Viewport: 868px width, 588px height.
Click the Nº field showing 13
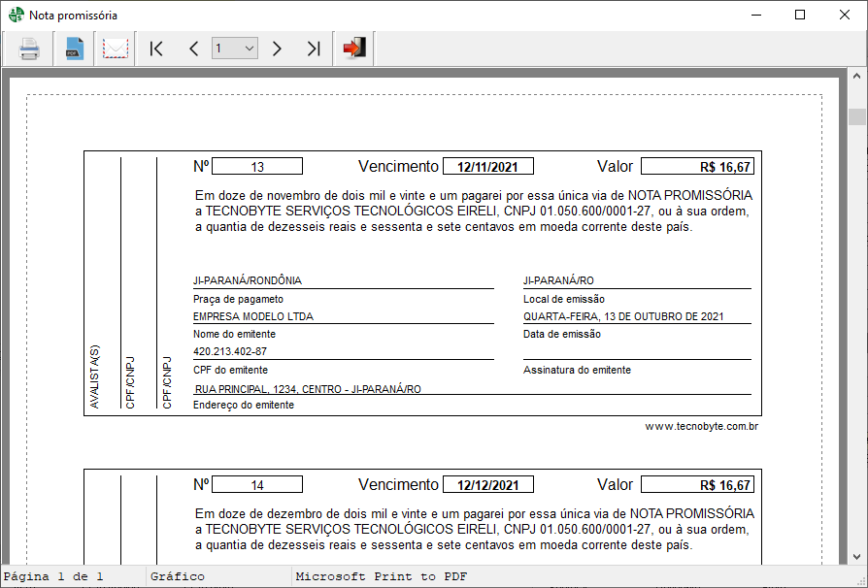257,165
